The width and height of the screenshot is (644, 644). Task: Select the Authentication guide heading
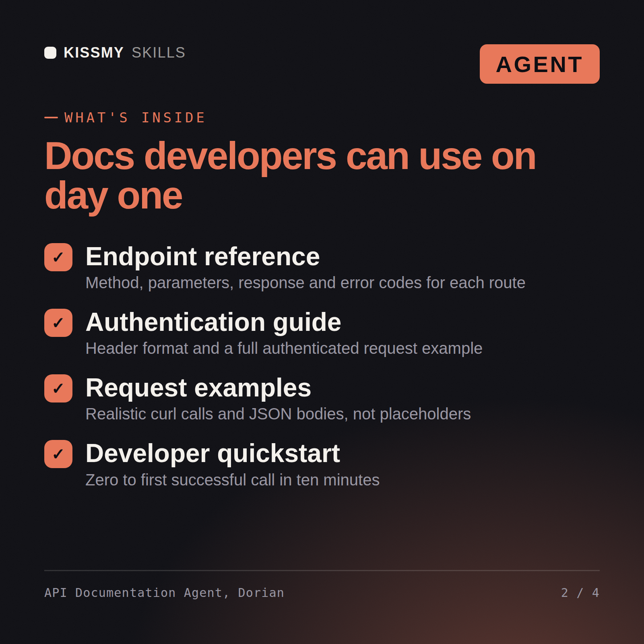pyautogui.click(x=213, y=323)
